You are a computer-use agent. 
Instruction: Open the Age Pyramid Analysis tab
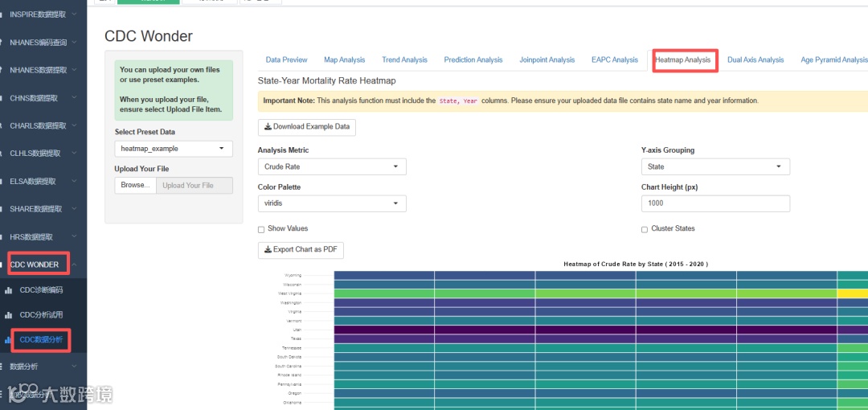pos(833,59)
